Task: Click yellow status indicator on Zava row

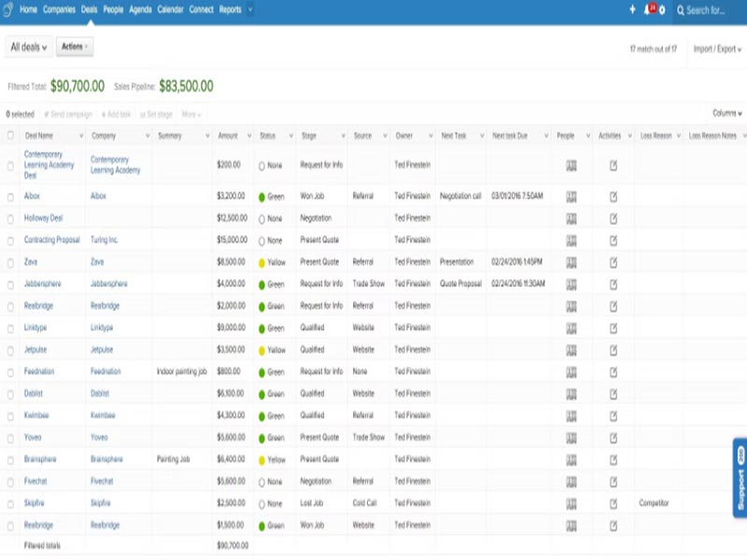Action: point(262,262)
